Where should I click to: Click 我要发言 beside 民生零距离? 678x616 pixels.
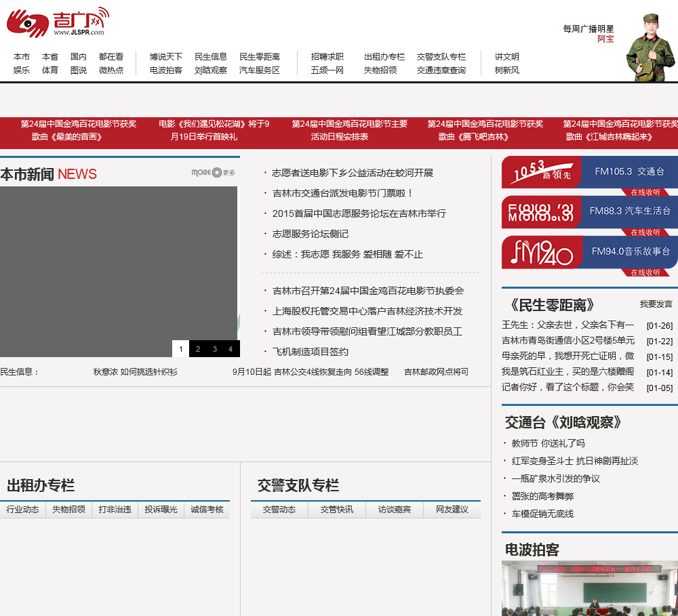pos(656,304)
